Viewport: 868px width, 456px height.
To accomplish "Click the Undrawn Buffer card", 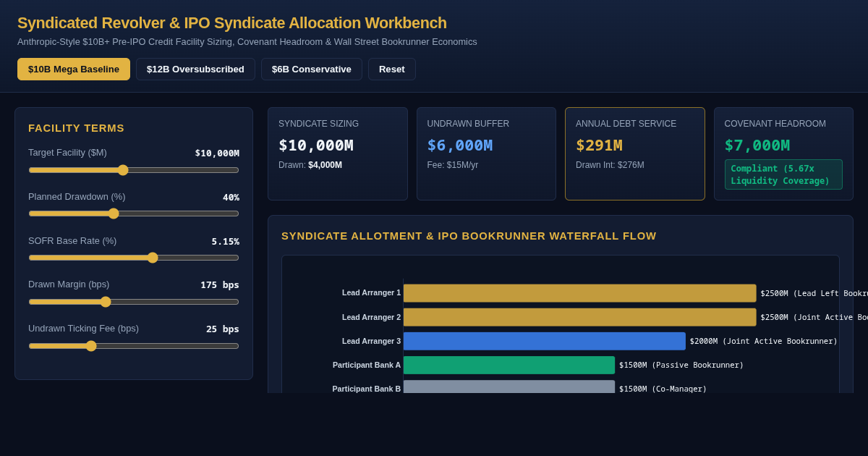I will click(486, 154).
